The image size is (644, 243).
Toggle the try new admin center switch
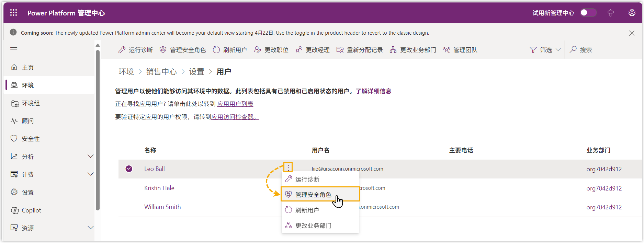[x=588, y=13]
